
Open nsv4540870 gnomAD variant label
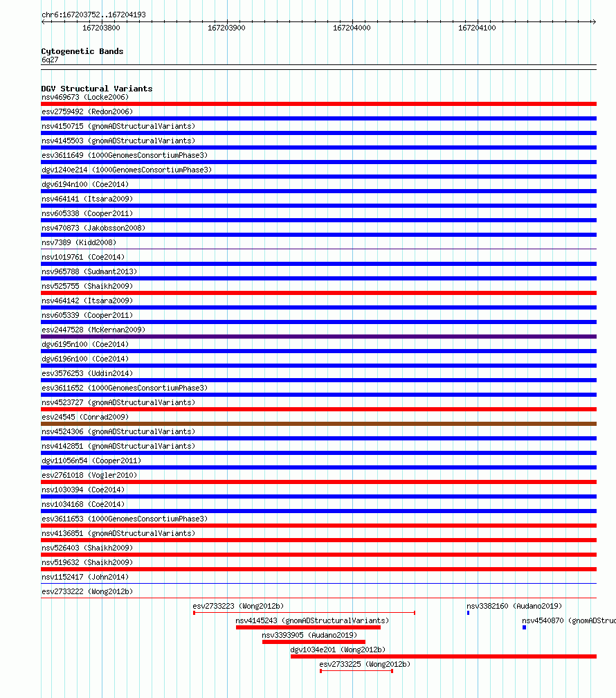(569, 620)
